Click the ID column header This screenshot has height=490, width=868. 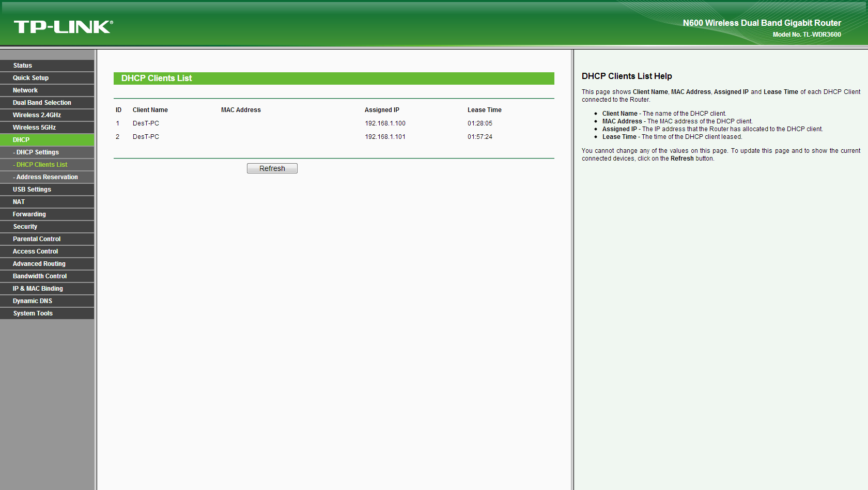coord(118,110)
